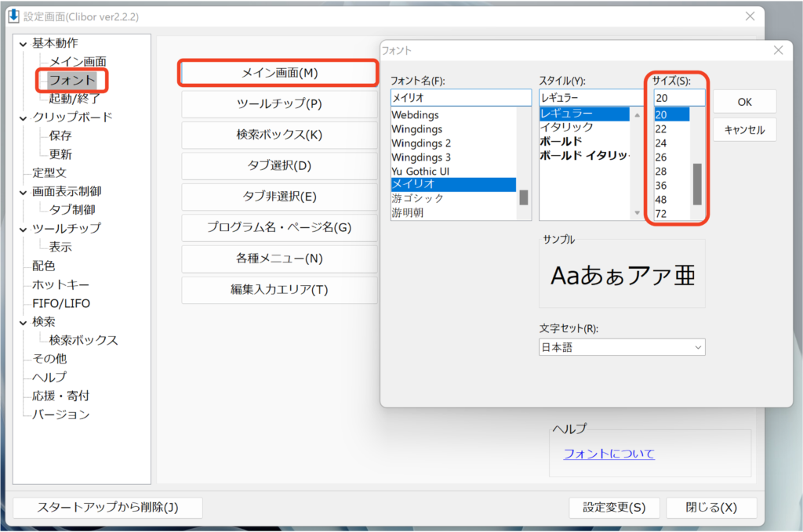
Task: Open the 文字セット dropdown
Action: coord(621,347)
